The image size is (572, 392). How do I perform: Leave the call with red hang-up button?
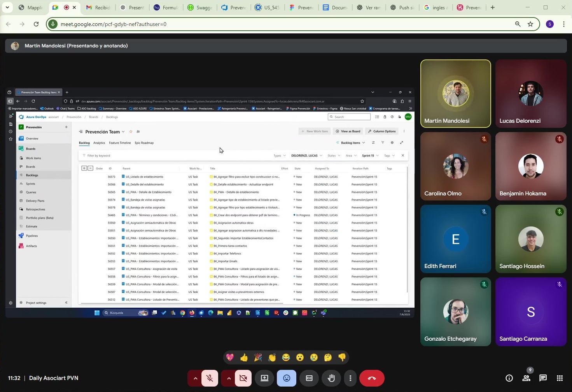372,378
